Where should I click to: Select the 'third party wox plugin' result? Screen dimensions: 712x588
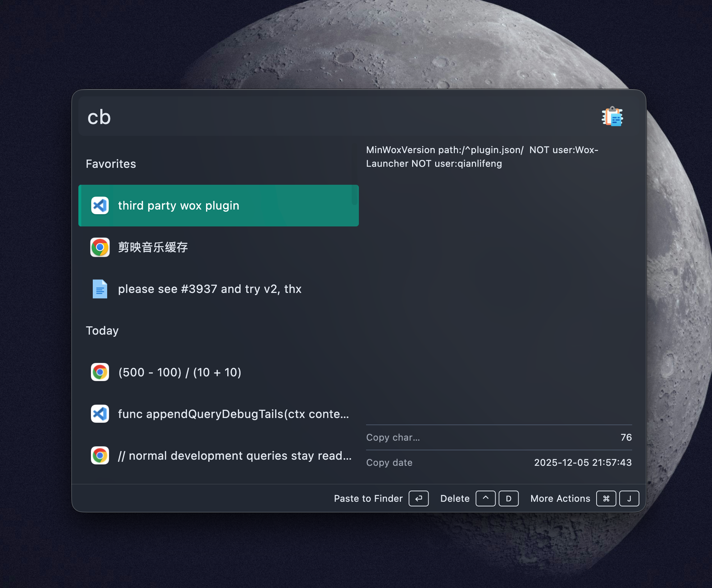tap(219, 206)
